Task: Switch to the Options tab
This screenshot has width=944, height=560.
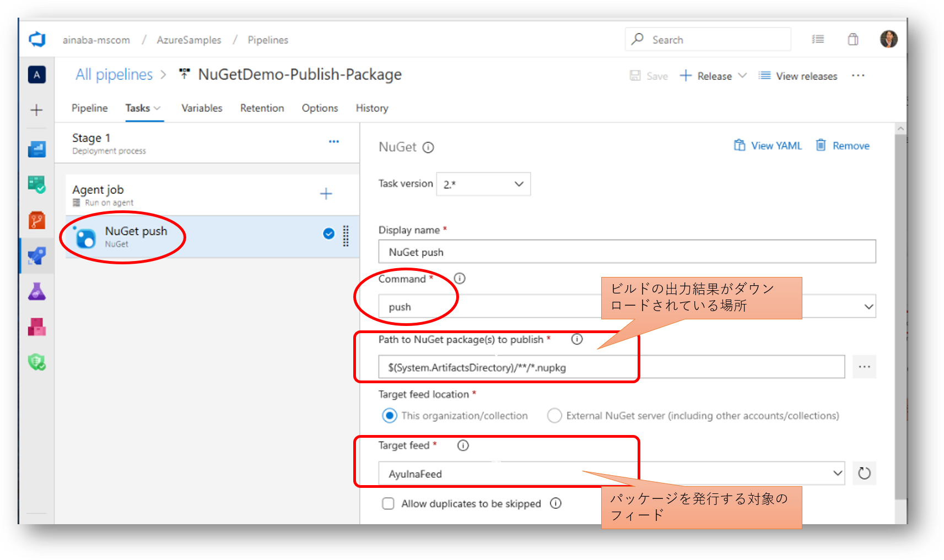Action: coord(320,108)
